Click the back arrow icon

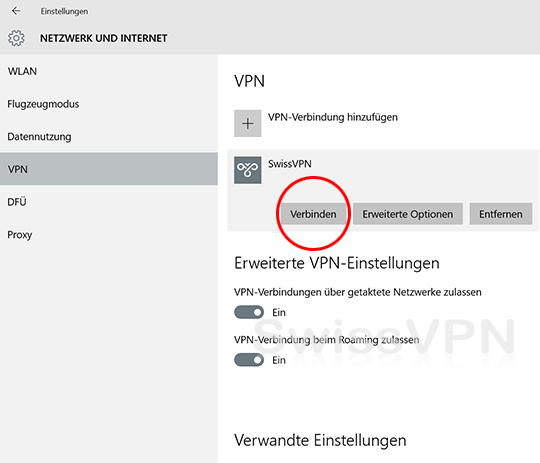pyautogui.click(x=16, y=11)
